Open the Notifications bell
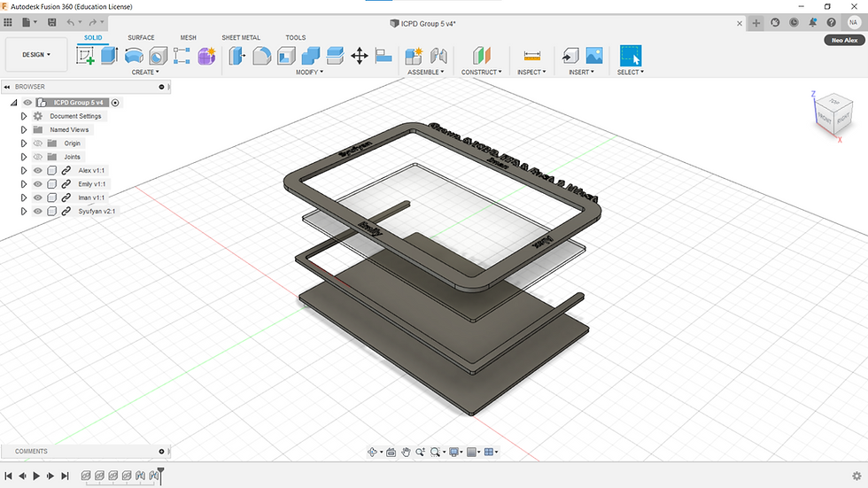 tap(813, 23)
